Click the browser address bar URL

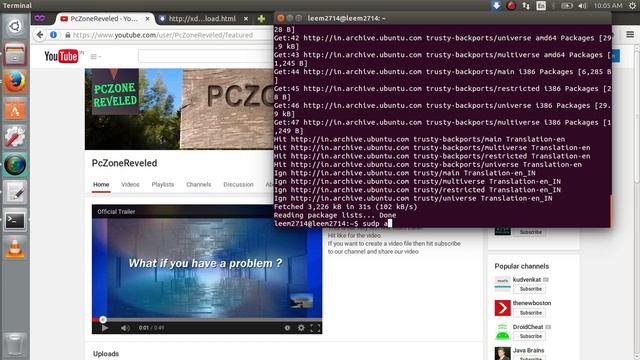[x=162, y=35]
